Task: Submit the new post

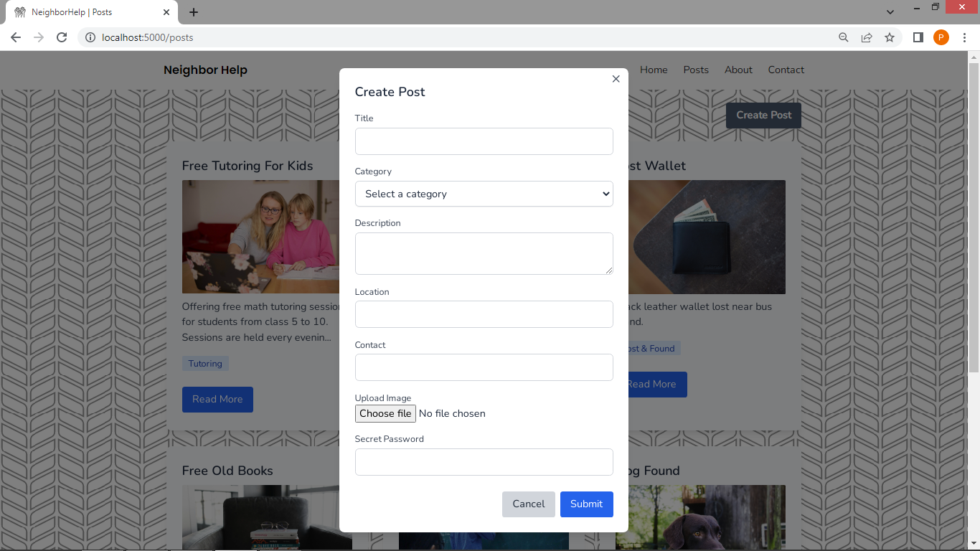Action: pos(587,504)
